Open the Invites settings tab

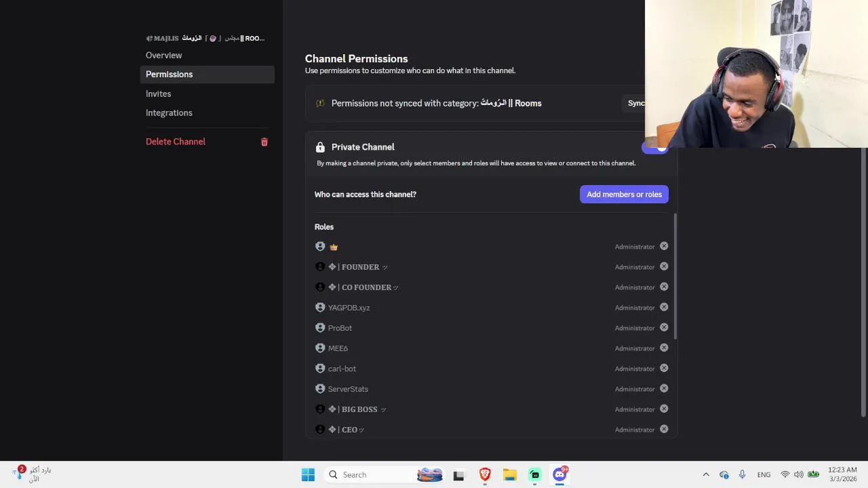click(207, 94)
